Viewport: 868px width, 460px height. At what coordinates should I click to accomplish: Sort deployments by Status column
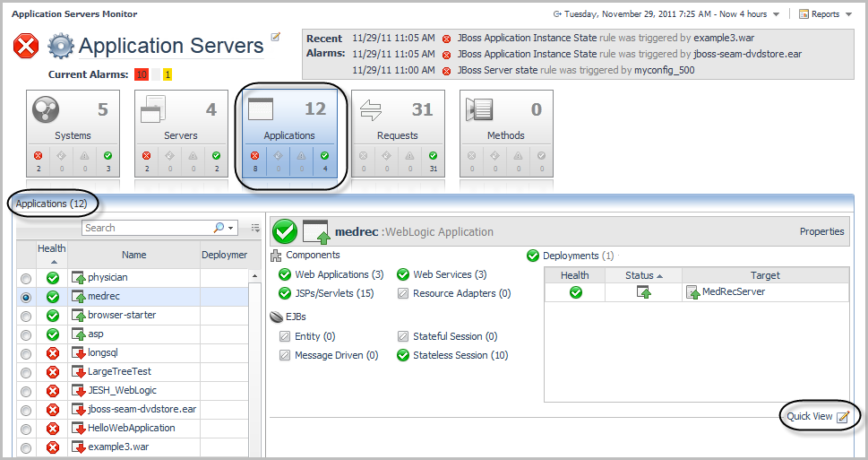pos(643,275)
